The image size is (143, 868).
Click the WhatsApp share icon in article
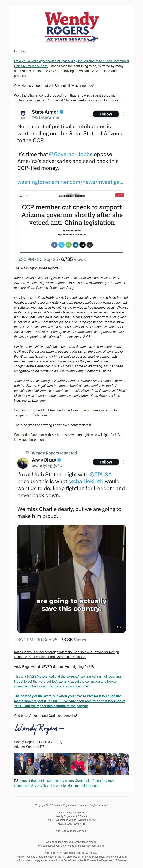coord(68,245)
